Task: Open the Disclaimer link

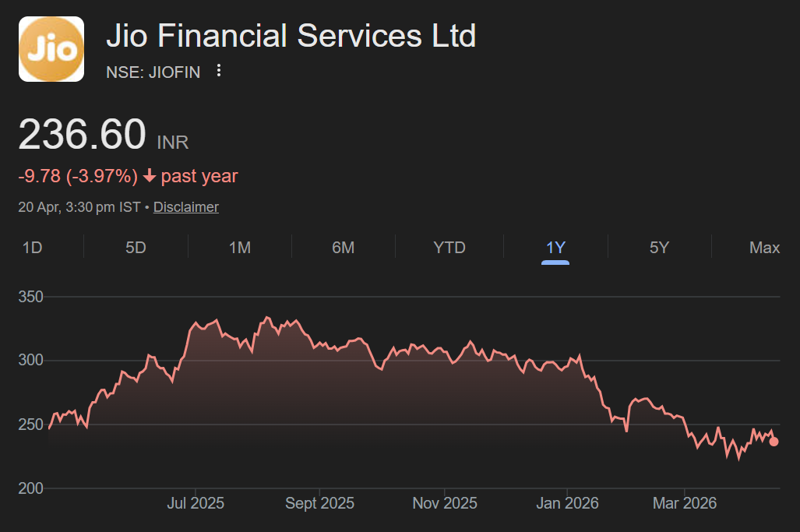Action: pyautogui.click(x=185, y=207)
